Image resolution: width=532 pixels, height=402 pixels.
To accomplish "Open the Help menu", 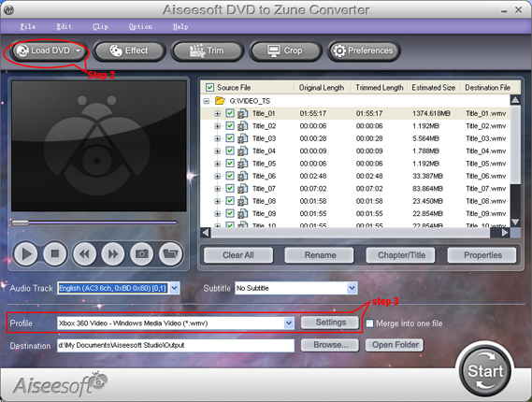I will pyautogui.click(x=180, y=26).
